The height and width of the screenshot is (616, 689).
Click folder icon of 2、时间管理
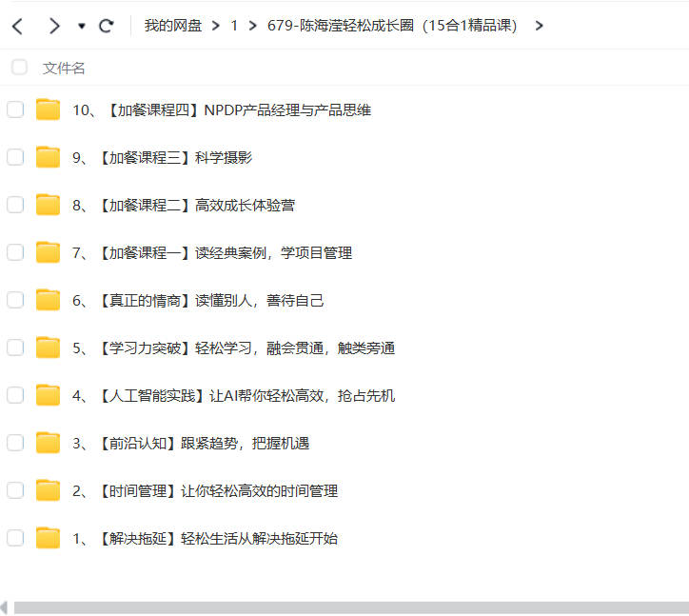[x=48, y=490]
